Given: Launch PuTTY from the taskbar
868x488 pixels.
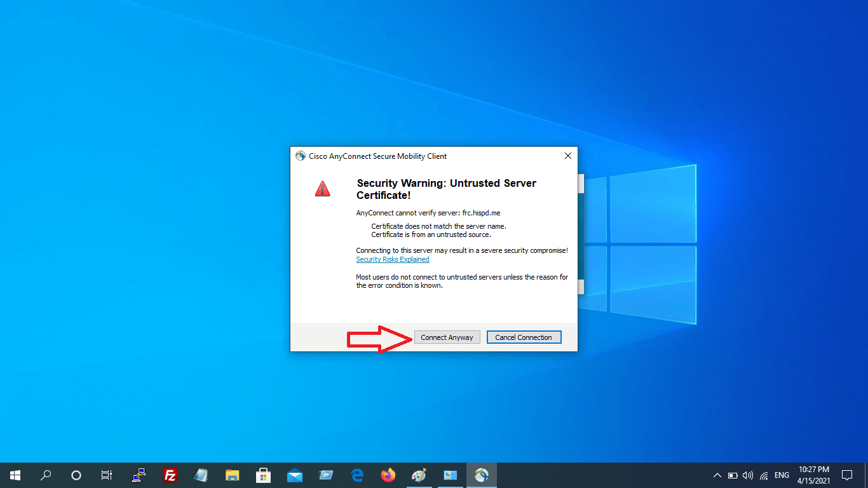Looking at the screenshot, I should tap(139, 475).
